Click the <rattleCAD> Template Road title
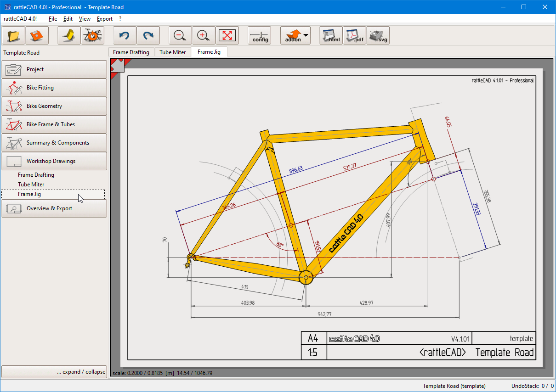Image resolution: width=556 pixels, height=392 pixels. click(x=477, y=353)
